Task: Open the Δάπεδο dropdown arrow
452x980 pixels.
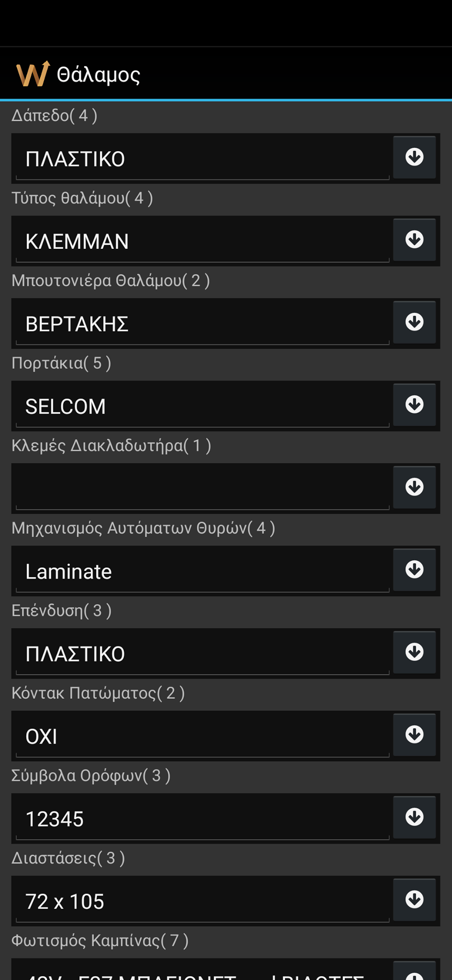Action: [414, 157]
